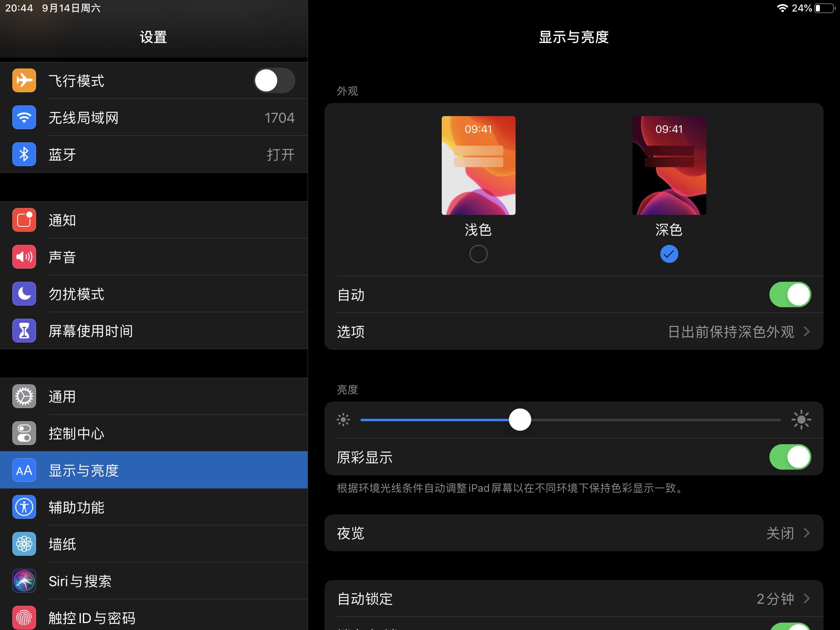Click the Bluetooth (蓝牙) icon
The image size is (840, 630).
[x=24, y=154]
